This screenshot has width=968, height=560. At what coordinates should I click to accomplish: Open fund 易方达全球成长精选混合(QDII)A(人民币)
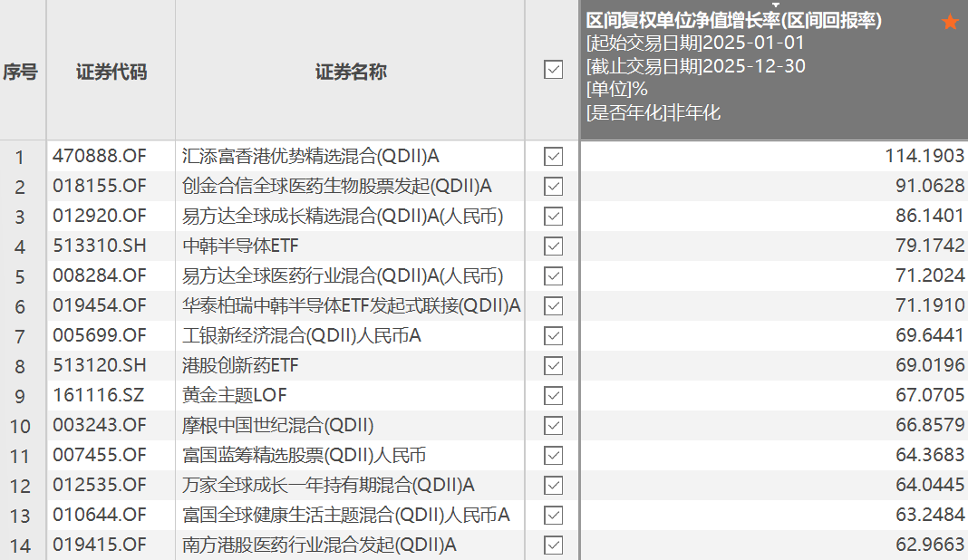[343, 216]
